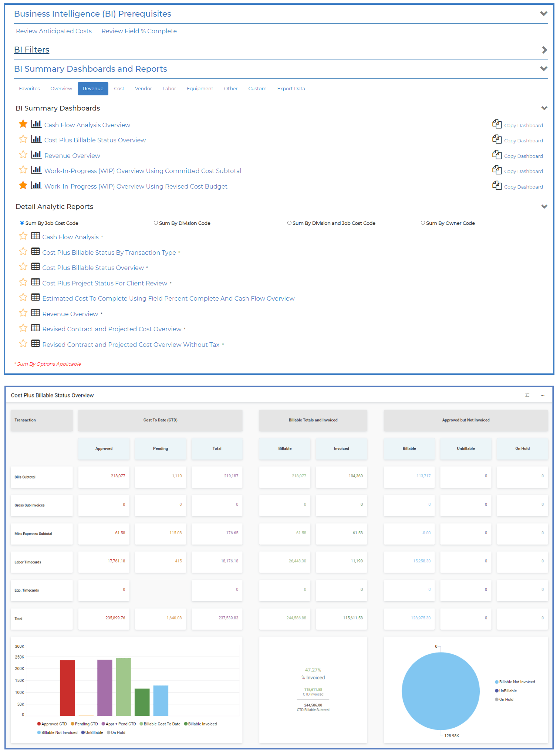The image size is (560, 755).
Task: Click table icon beside Cost Plus Project Status For Client Review
Action: (36, 282)
